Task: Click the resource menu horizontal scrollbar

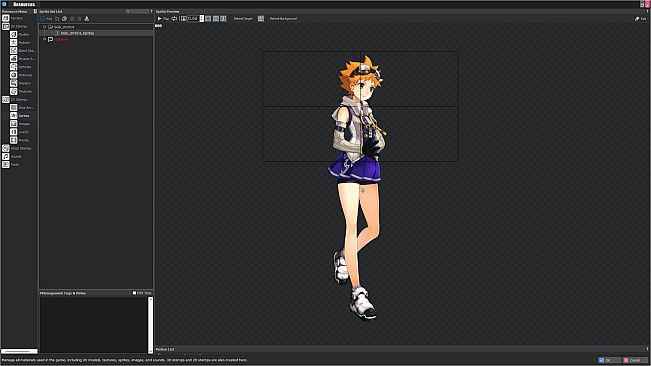Action: click(x=19, y=351)
